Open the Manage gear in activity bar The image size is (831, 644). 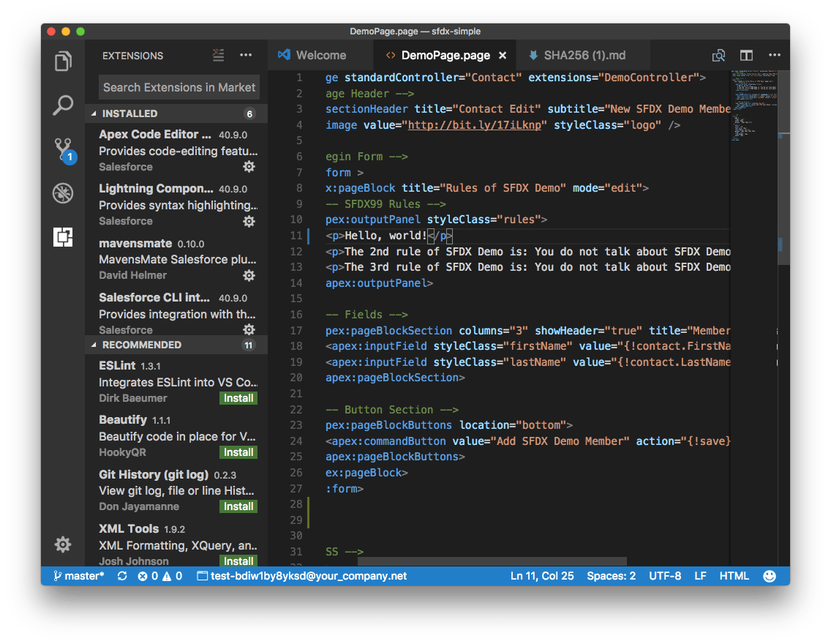tap(63, 544)
